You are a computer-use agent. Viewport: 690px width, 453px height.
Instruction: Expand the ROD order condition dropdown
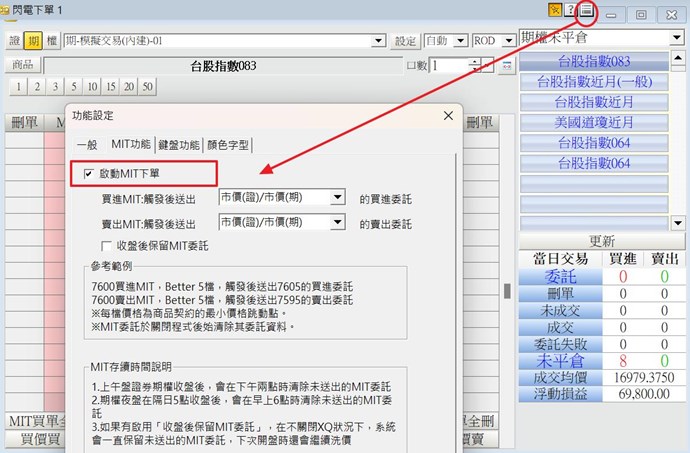[508, 42]
